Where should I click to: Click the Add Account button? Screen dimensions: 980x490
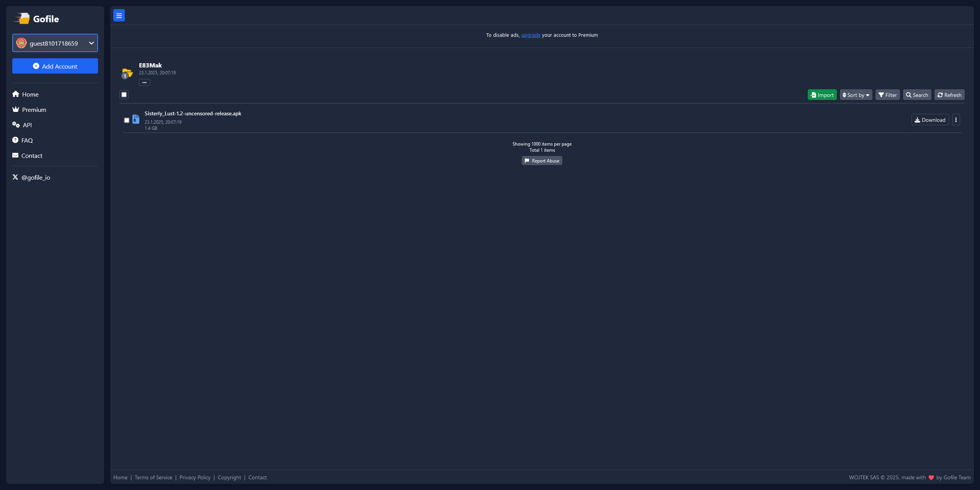point(55,66)
